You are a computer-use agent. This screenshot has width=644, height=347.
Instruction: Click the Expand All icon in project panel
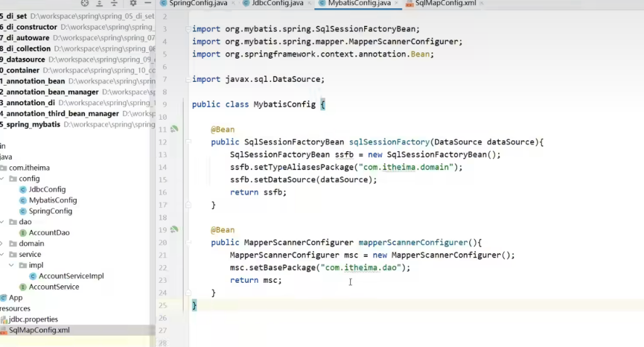(99, 3)
